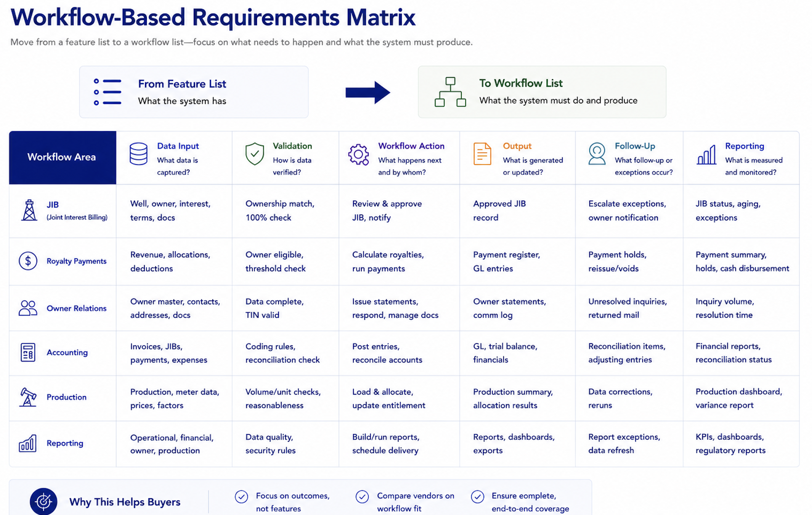Click the green workflow hierarchy diagram icon
The height and width of the screenshot is (515, 812).
(x=450, y=92)
